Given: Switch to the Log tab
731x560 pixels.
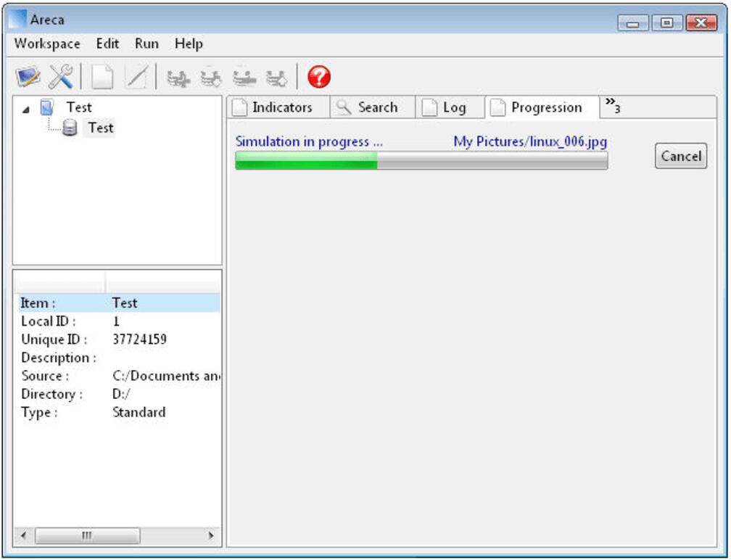Looking at the screenshot, I should coord(450,107).
